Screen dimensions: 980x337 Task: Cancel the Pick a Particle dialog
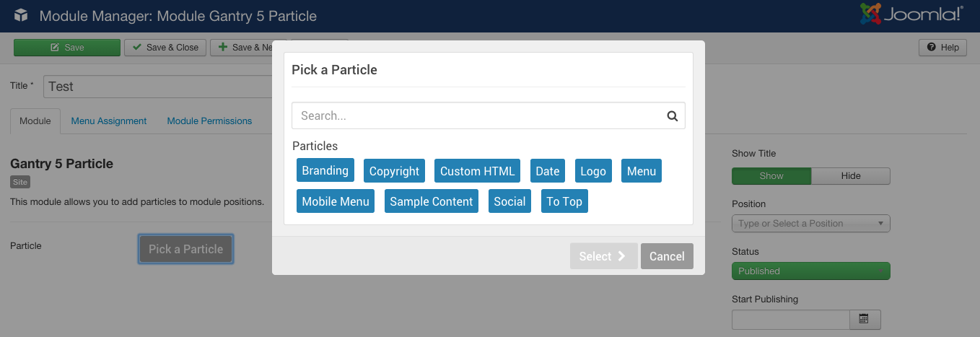pos(667,256)
